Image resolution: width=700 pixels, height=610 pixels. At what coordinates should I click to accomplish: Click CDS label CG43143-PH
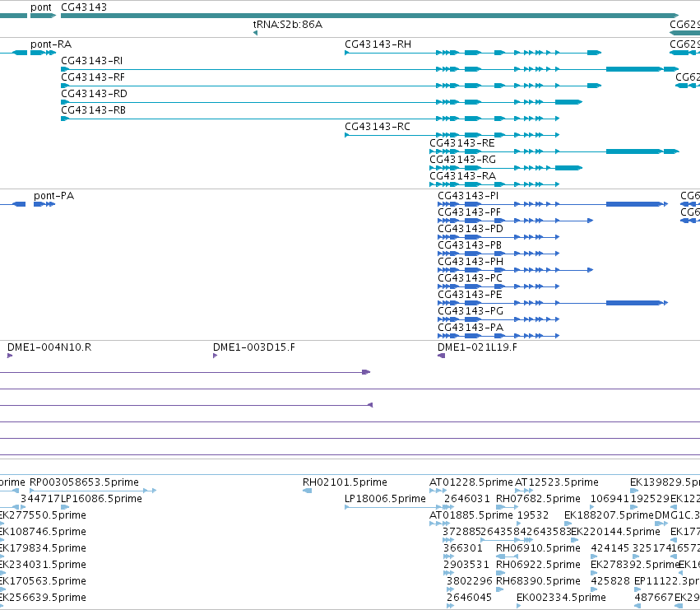click(x=471, y=263)
